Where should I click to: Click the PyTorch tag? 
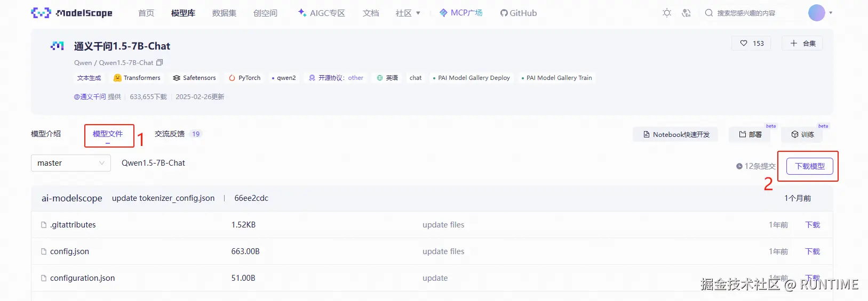point(245,78)
